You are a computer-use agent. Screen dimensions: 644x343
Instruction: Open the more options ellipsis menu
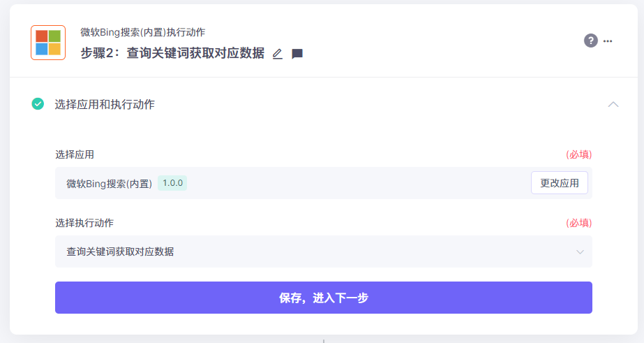[608, 41]
